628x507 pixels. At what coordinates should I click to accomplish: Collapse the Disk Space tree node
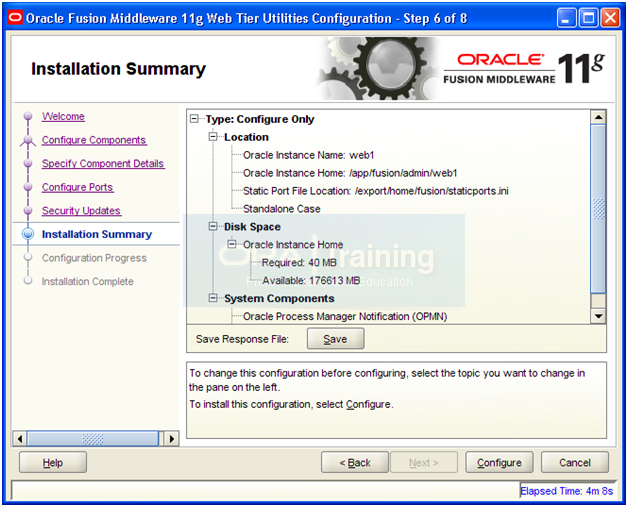[x=213, y=227]
